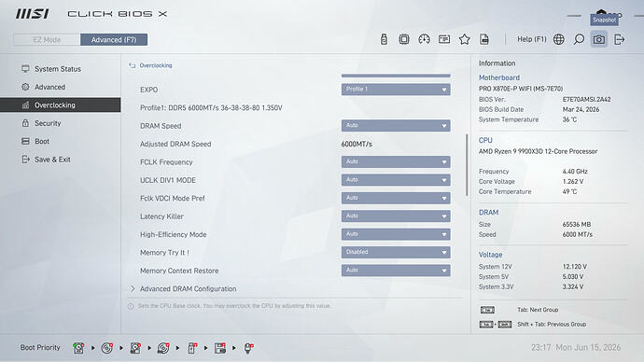Select the floppy disk boot device icon
Image resolution: width=644 pixels, height=362 pixels.
pyautogui.click(x=220, y=348)
